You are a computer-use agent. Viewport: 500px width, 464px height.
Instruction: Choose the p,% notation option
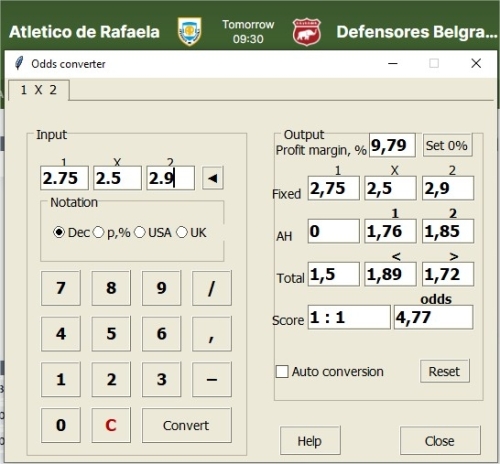pyautogui.click(x=99, y=232)
